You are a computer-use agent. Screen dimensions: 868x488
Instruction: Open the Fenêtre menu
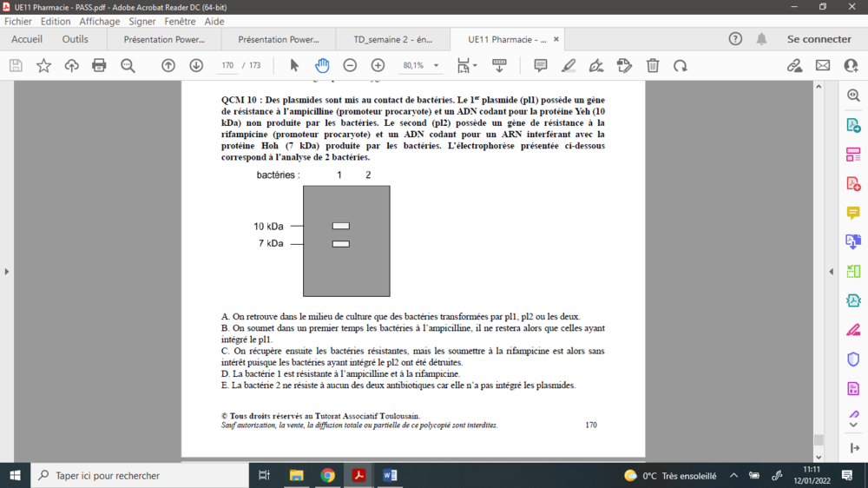(180, 21)
